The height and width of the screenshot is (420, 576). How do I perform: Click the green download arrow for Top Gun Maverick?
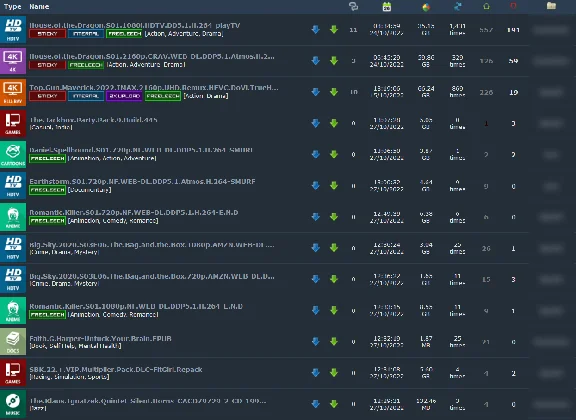(x=334, y=92)
